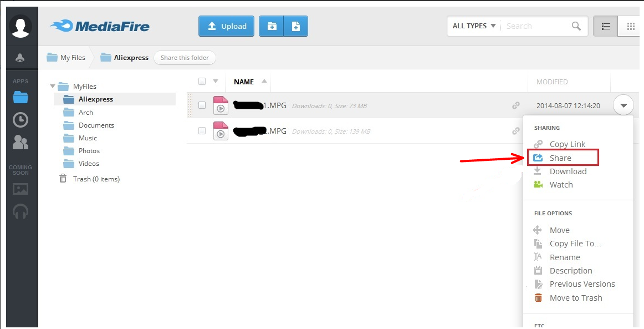Collapse the MyFiles tree node
Image resolution: width=644 pixels, height=329 pixels.
click(53, 87)
